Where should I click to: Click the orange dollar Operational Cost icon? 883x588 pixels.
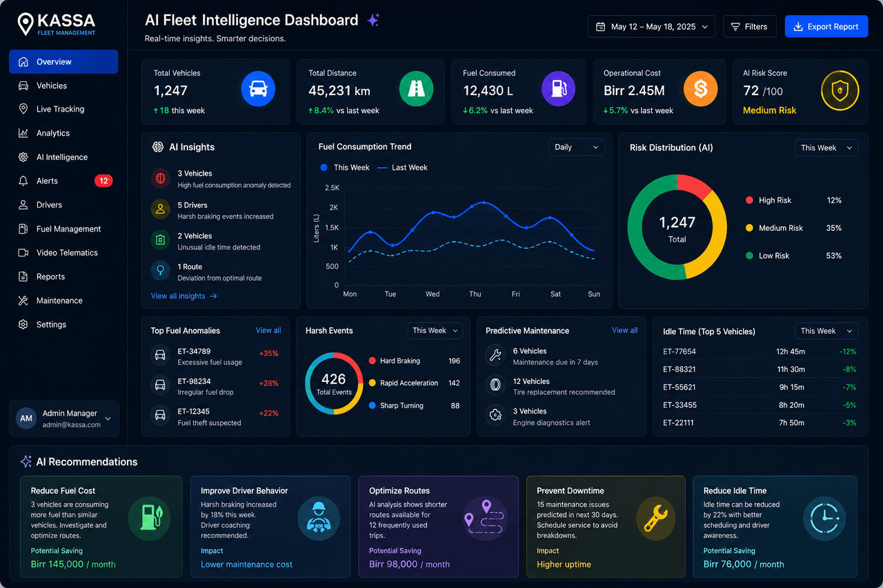700,89
